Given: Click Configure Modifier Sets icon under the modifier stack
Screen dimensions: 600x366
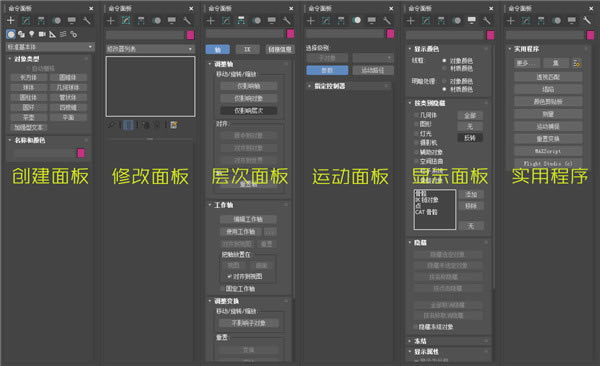Looking at the screenshot, I should (x=174, y=125).
